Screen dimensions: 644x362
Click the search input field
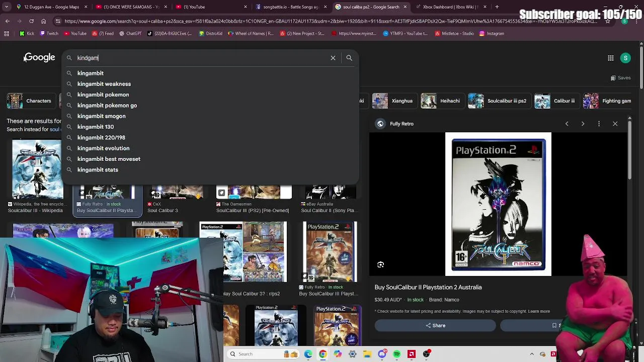point(201,58)
